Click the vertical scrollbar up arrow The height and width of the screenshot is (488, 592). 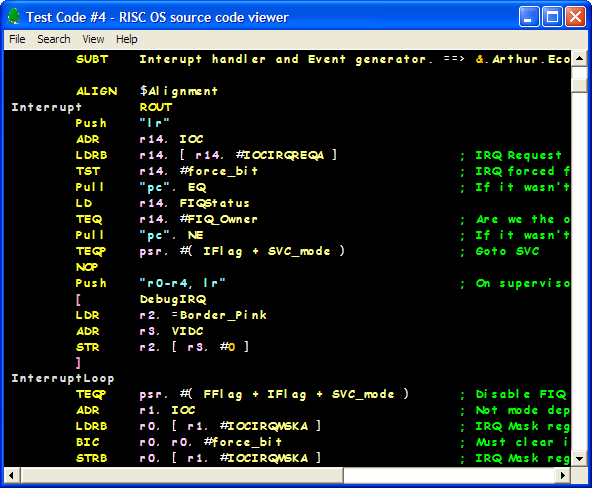coord(579,58)
